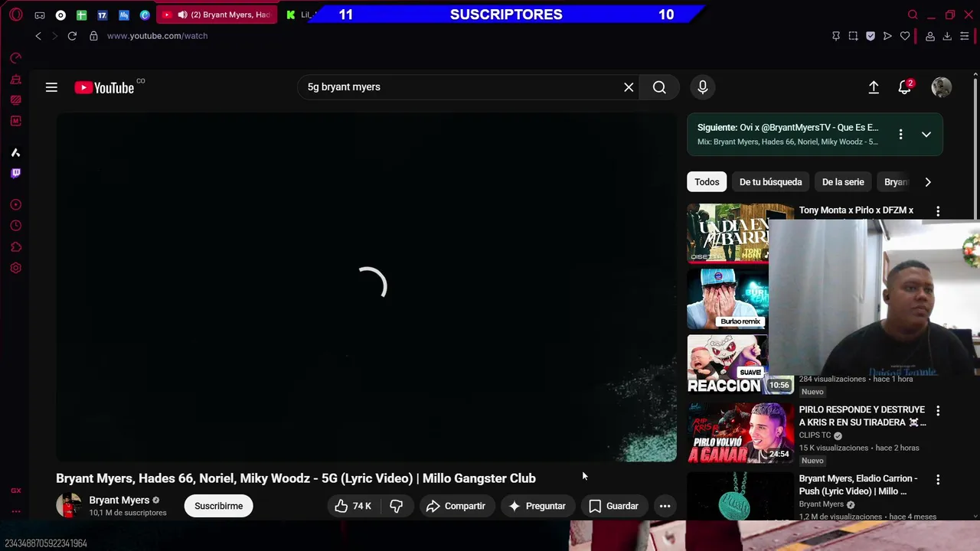Image resolution: width=980 pixels, height=551 pixels.
Task: Open the browser profile account icon
Action: tap(930, 36)
